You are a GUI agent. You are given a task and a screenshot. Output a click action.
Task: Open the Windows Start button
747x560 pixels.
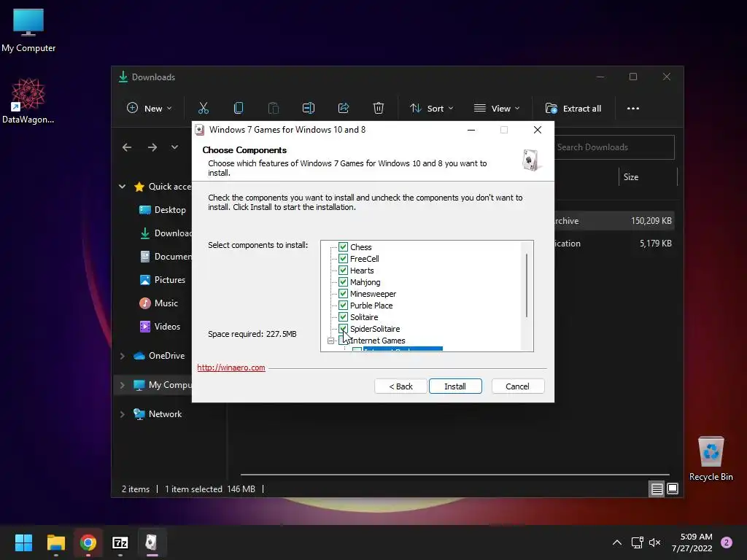coord(23,542)
